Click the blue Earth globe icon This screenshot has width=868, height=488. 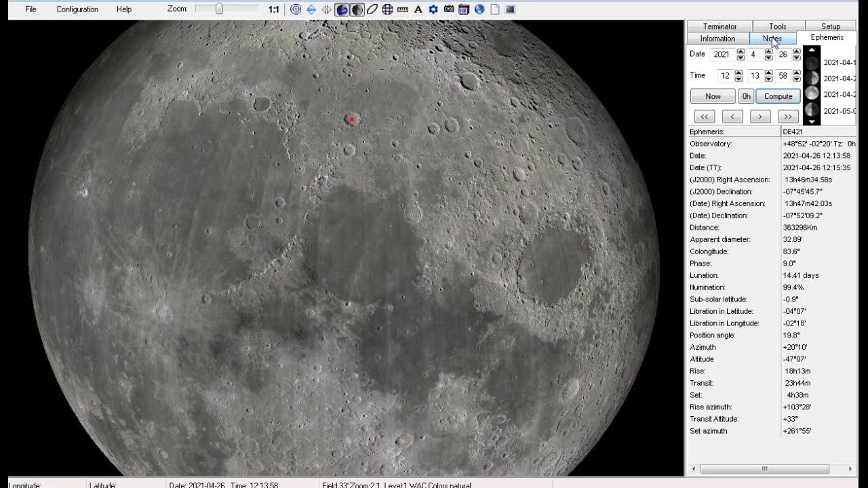(479, 9)
